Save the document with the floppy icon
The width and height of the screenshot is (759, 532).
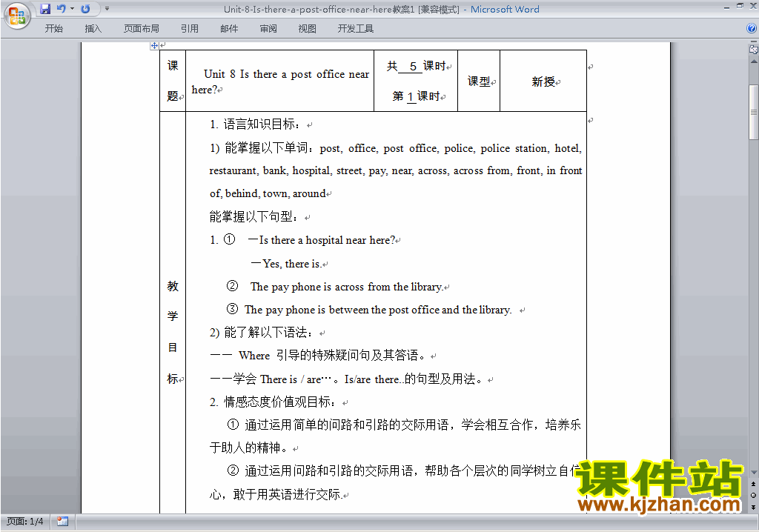45,9
